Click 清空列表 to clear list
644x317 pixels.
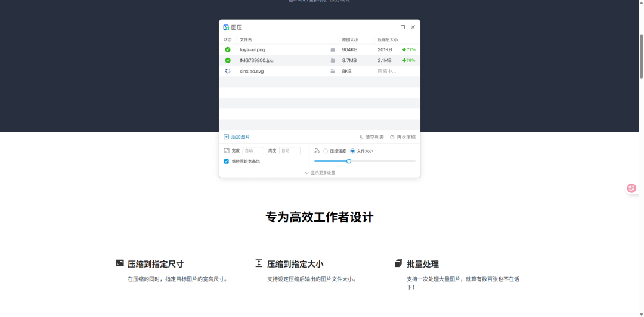(x=371, y=137)
